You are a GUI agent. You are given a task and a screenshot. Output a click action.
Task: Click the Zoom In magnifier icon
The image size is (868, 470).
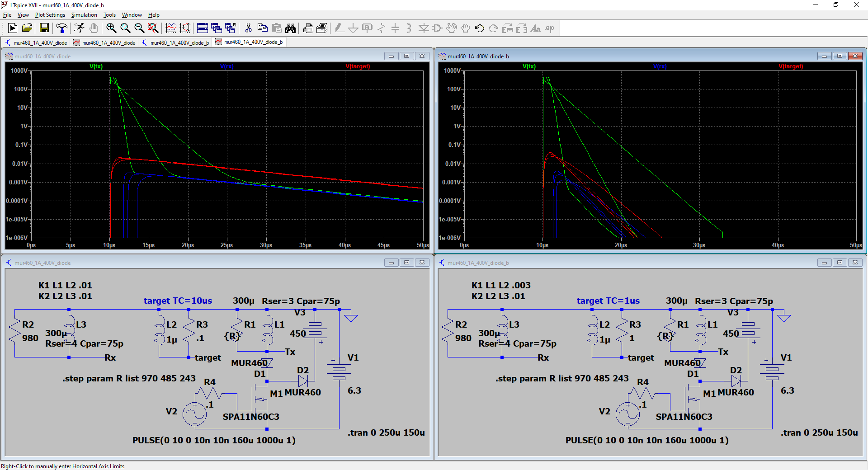(x=111, y=28)
